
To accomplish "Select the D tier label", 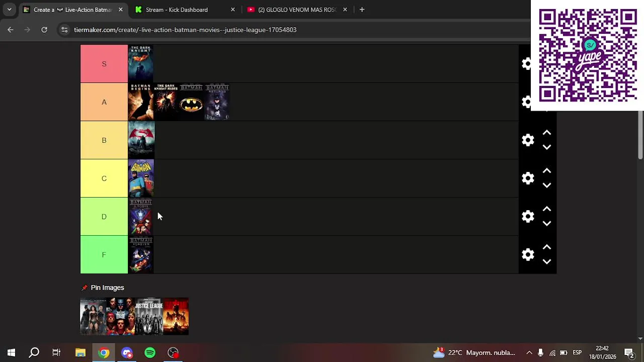I will [104, 217].
